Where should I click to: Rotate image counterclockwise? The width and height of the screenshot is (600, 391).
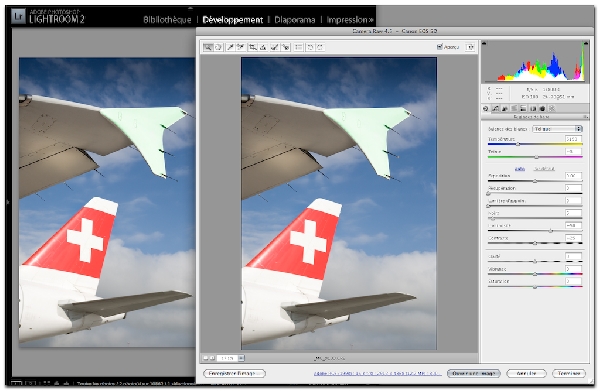[310, 47]
